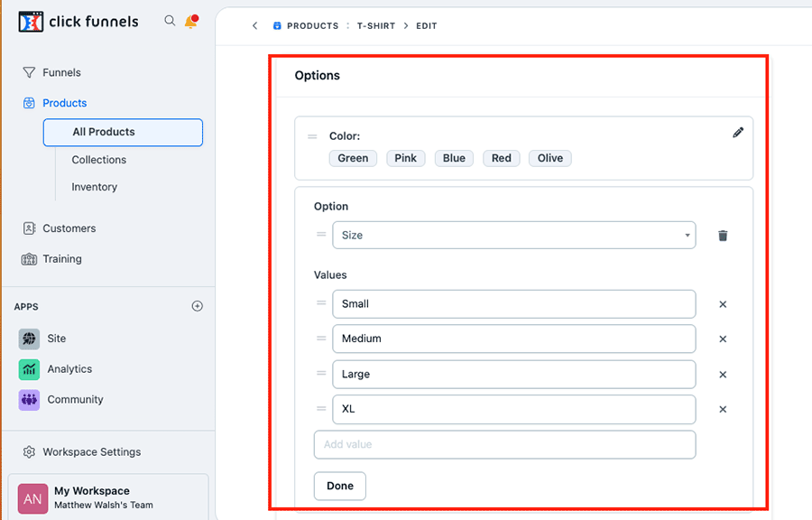
Task: Edit the Color option with pencil icon
Action: pos(738,133)
